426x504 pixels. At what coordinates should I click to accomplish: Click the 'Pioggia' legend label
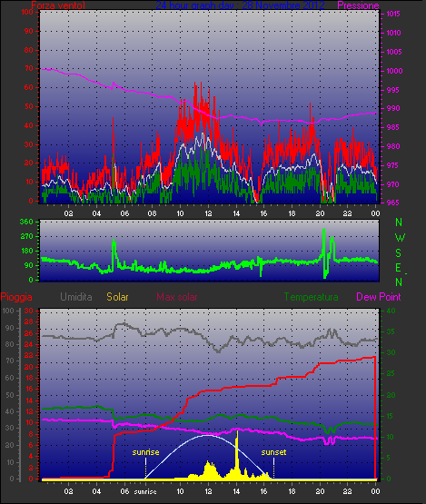16,297
